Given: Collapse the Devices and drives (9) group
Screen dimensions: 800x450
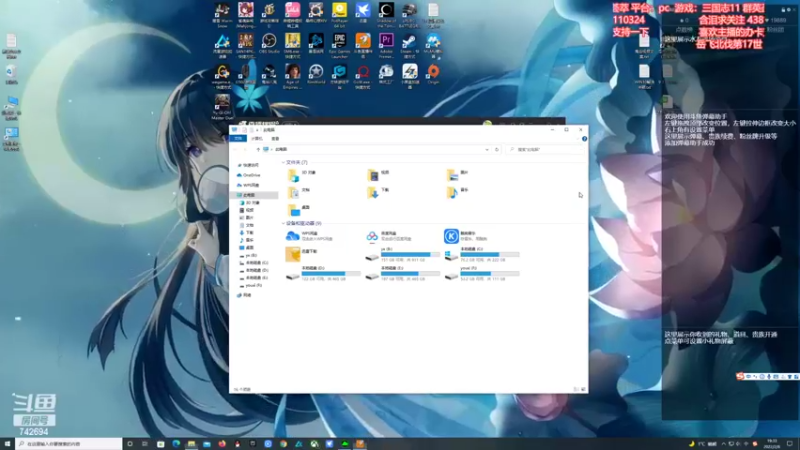Looking at the screenshot, I should point(283,223).
